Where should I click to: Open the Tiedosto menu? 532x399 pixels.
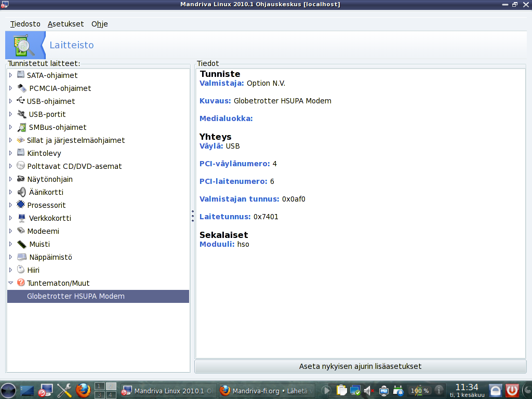[x=25, y=24]
